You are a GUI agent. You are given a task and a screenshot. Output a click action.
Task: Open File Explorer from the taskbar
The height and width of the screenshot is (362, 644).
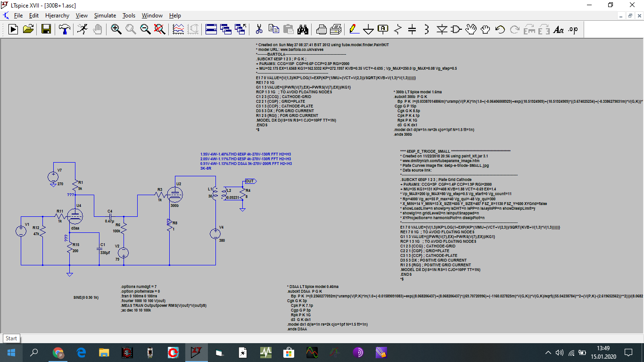tap(104, 352)
